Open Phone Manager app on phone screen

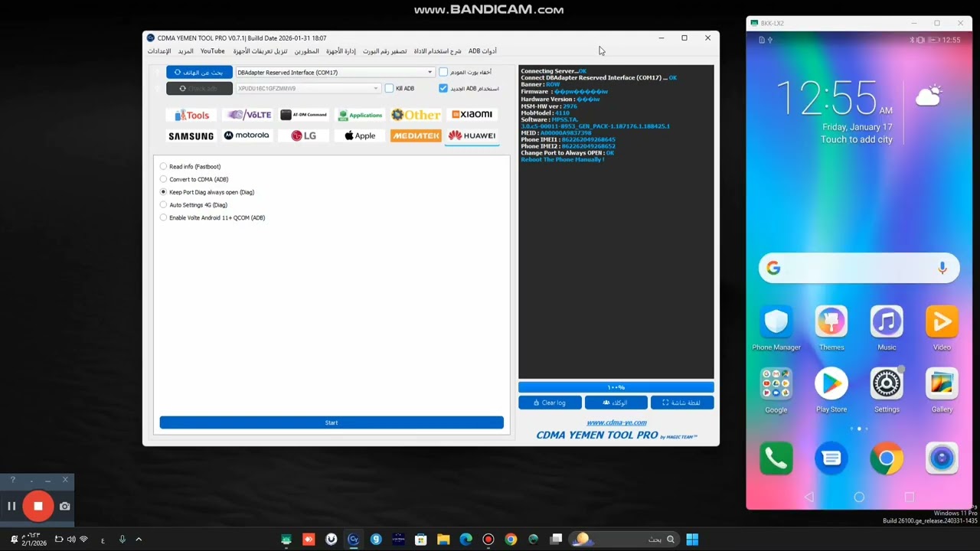(776, 328)
